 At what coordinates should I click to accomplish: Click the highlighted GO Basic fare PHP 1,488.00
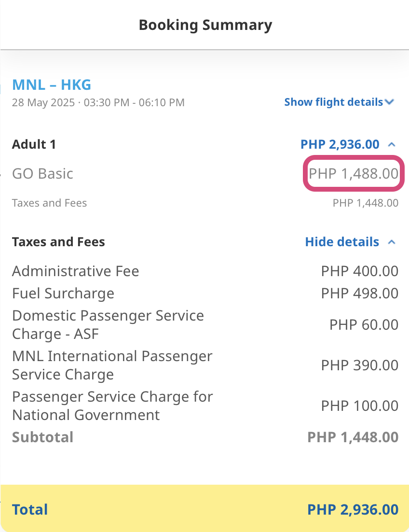point(354,174)
